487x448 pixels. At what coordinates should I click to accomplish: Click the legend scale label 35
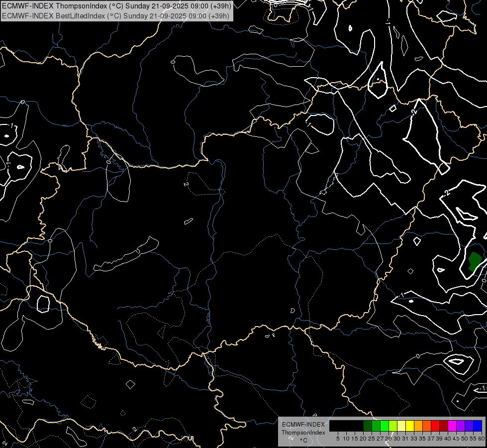(422, 439)
